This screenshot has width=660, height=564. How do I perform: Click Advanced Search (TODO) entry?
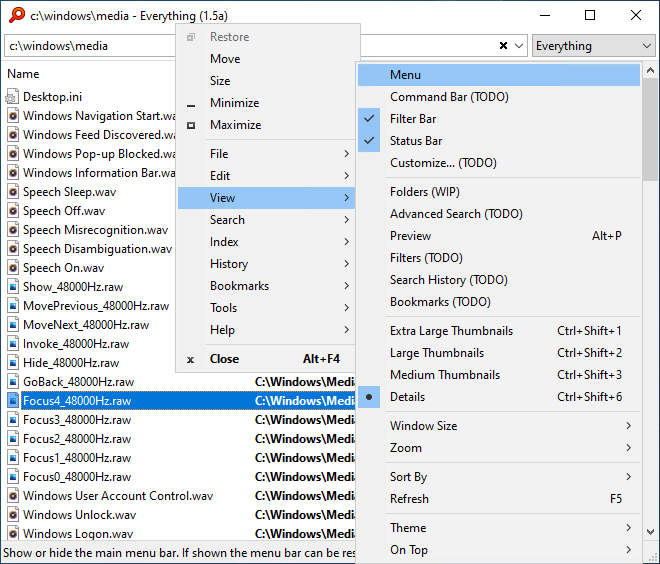pyautogui.click(x=499, y=214)
